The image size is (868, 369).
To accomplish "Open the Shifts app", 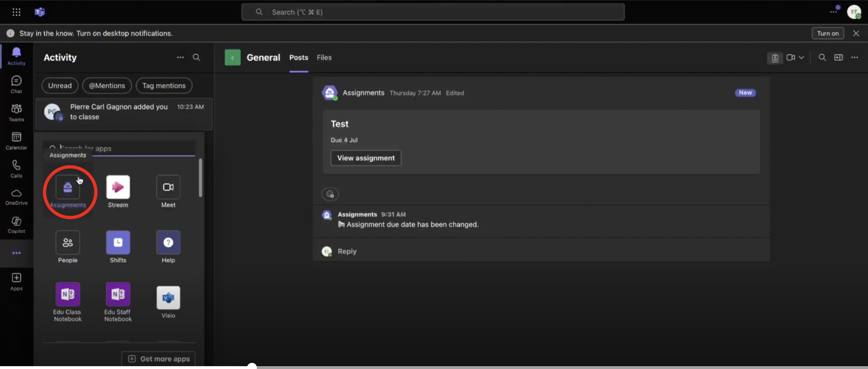I will pyautogui.click(x=118, y=242).
